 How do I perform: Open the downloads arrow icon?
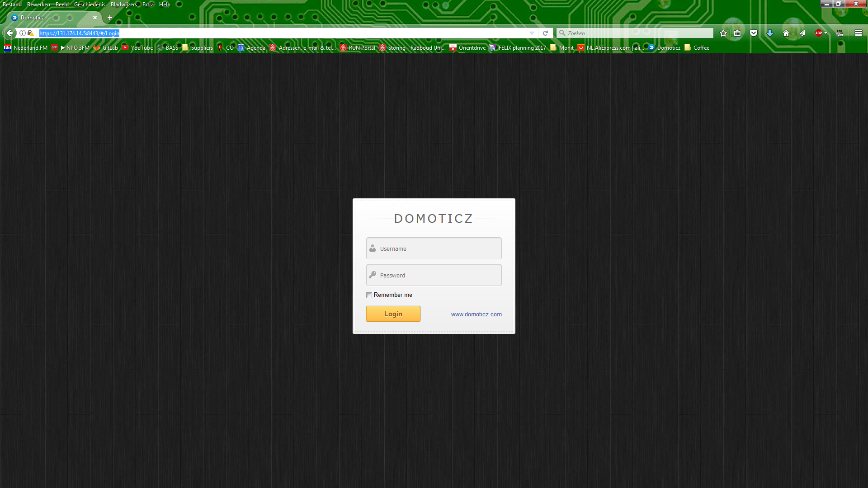point(770,33)
